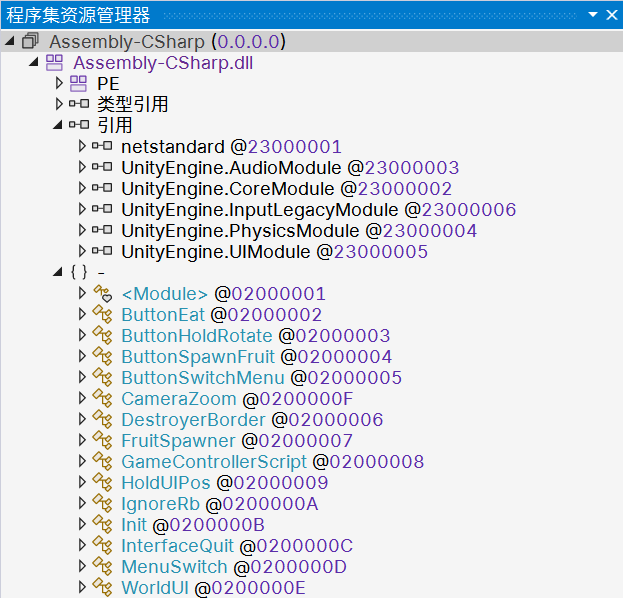Select the Assembly-CSharp (0.0.0.0) row
Screen dimensions: 623x598
point(312,41)
